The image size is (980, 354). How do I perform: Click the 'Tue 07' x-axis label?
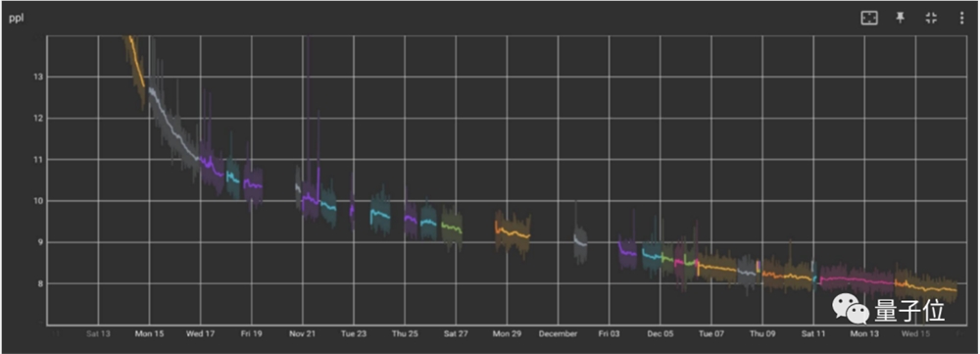click(x=711, y=334)
